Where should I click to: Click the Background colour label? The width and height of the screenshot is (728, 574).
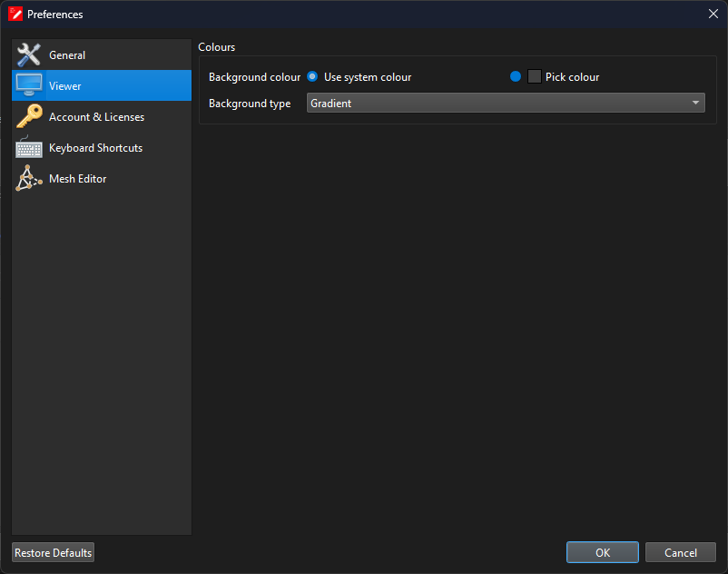tap(254, 77)
